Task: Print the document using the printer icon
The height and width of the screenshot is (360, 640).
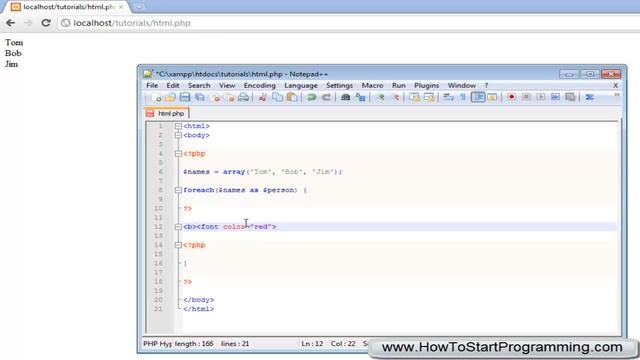Action: coord(244,97)
